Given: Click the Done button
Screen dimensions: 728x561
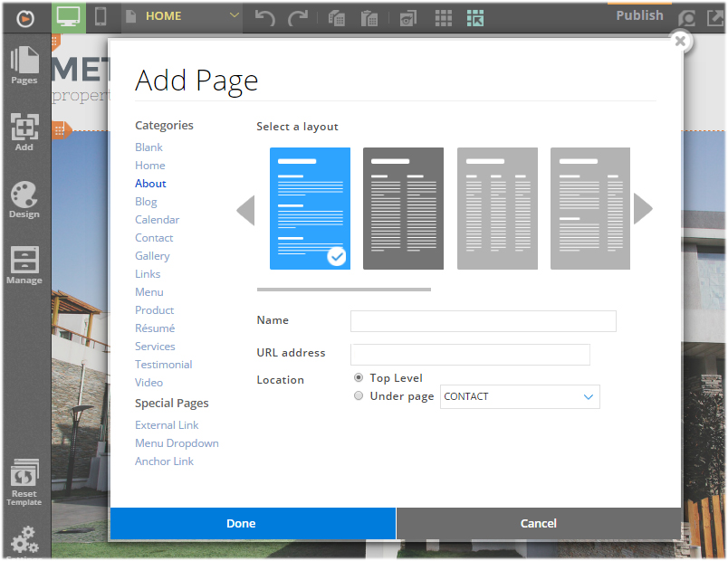Looking at the screenshot, I should [241, 523].
